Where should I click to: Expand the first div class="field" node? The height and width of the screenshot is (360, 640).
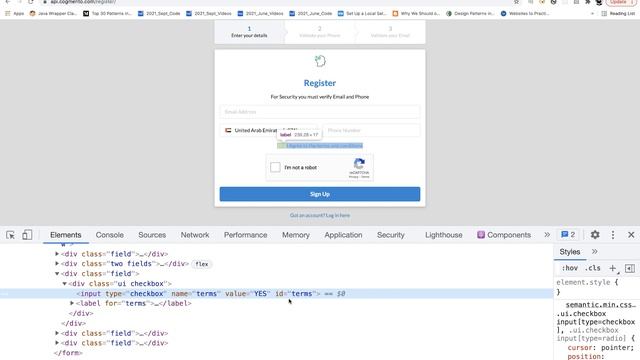tap(57, 254)
